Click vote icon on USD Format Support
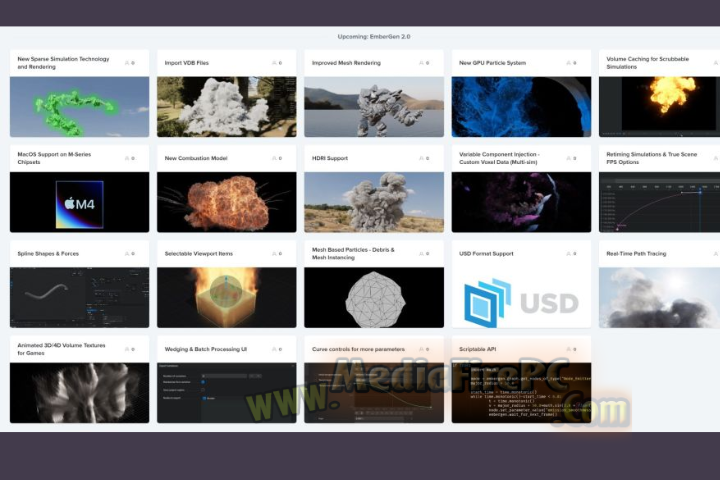The image size is (720, 480). (569, 254)
